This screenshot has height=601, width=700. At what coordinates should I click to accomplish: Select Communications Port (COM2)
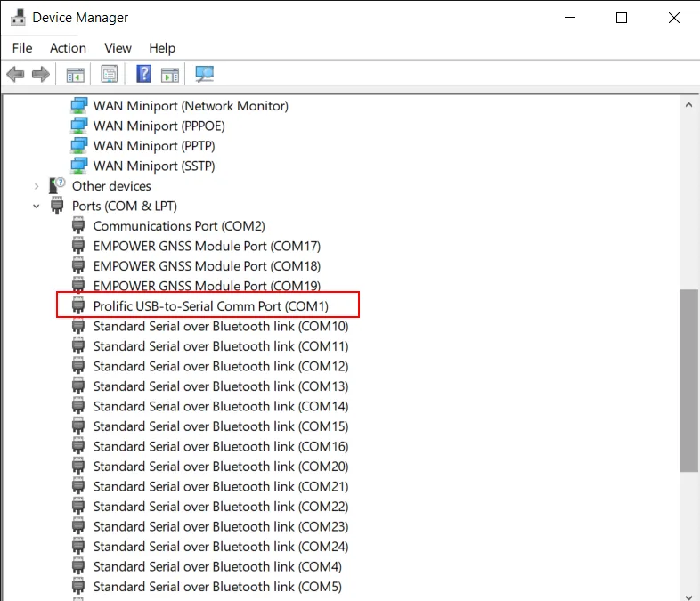click(x=179, y=226)
